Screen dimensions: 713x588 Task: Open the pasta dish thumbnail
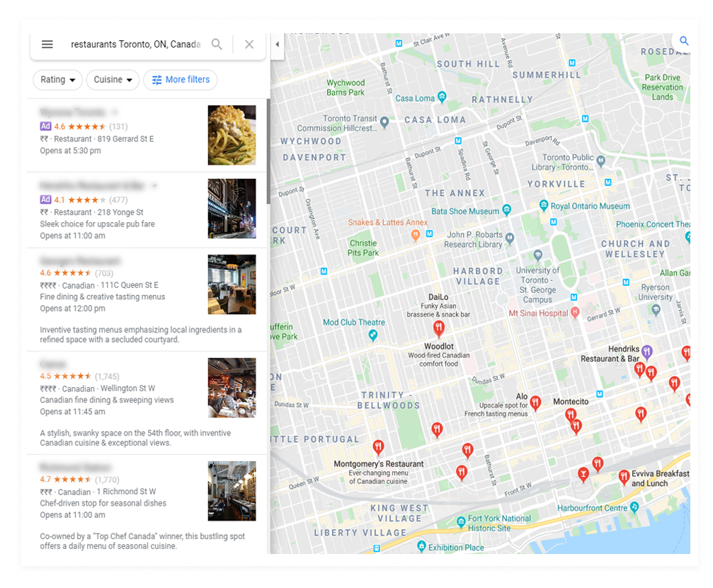pos(232,135)
